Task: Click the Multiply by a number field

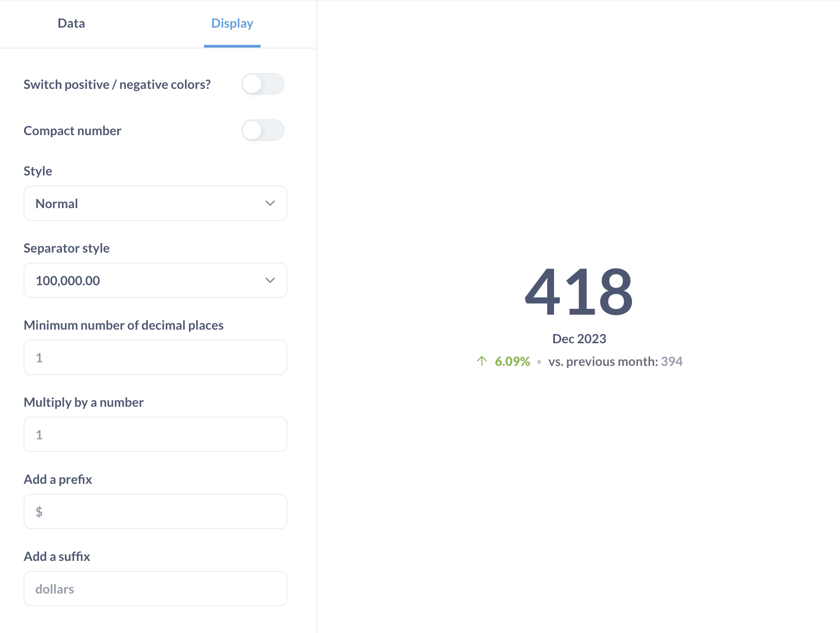Action: pyautogui.click(x=155, y=435)
